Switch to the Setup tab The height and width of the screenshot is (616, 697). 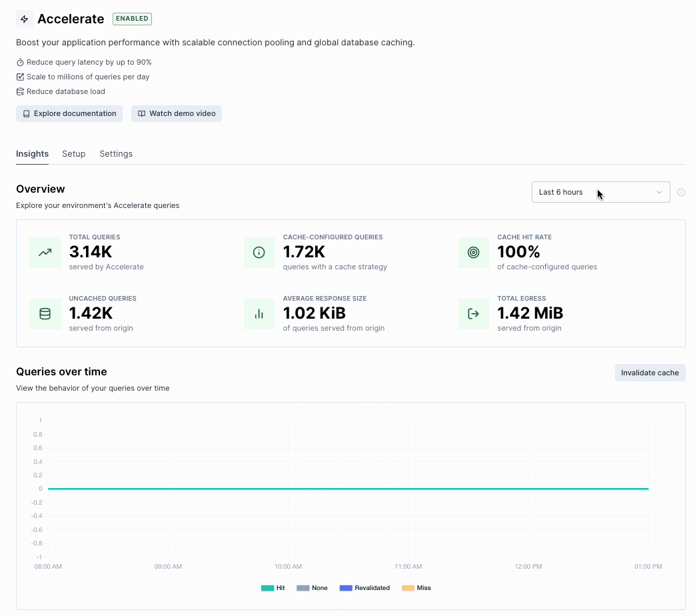point(73,153)
